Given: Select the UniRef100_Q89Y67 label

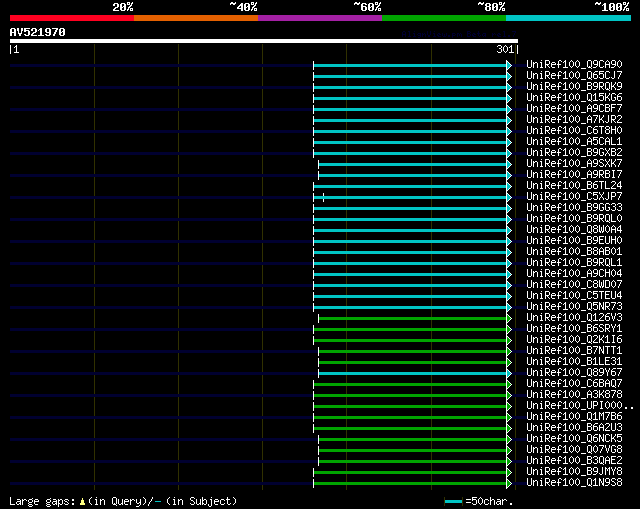Looking at the screenshot, I should 574,373.
